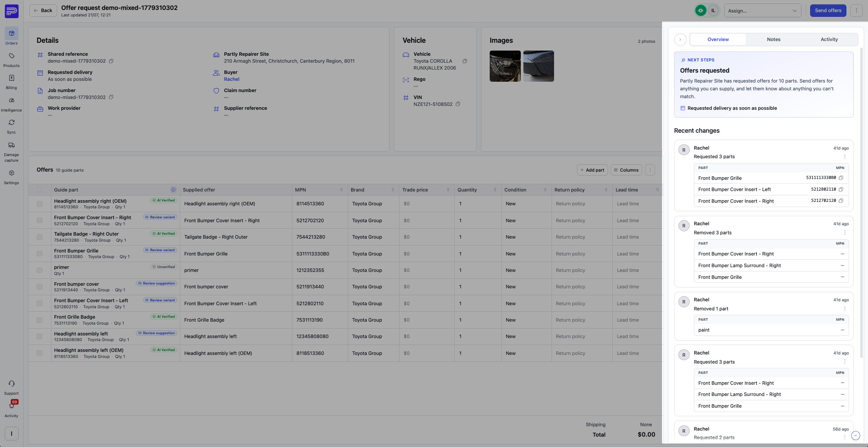The height and width of the screenshot is (447, 868).
Task: Open Activity notifications with 99 badge
Action: (x=12, y=409)
